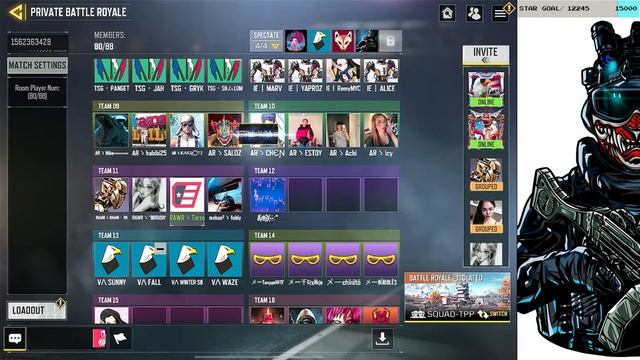The image size is (640, 360).
Task: Select player AR Icy avatar
Action: 381,130
